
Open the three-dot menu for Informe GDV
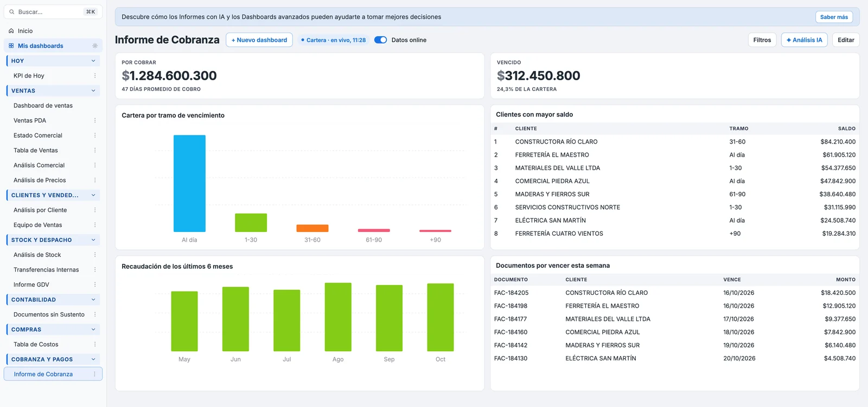pyautogui.click(x=95, y=285)
